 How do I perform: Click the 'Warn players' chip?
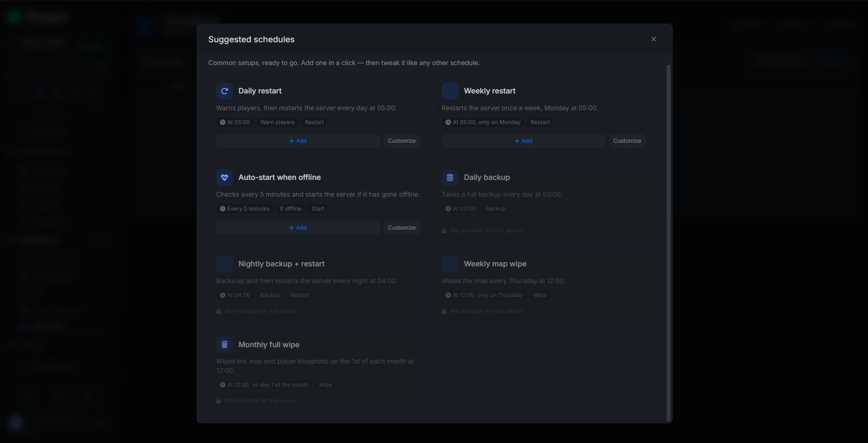[278, 122]
